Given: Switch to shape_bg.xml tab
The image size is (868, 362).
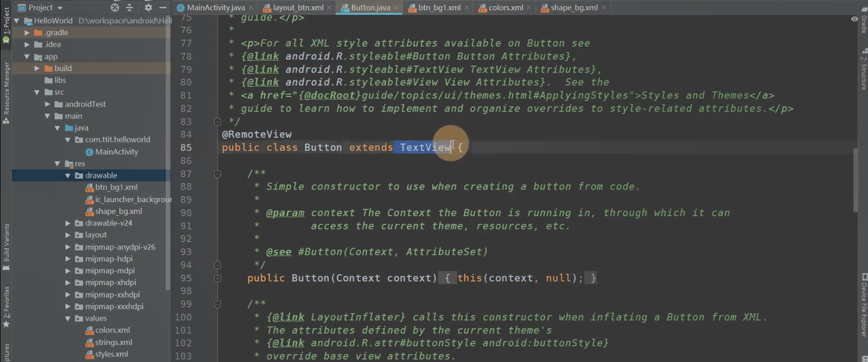Looking at the screenshot, I should tap(574, 7).
